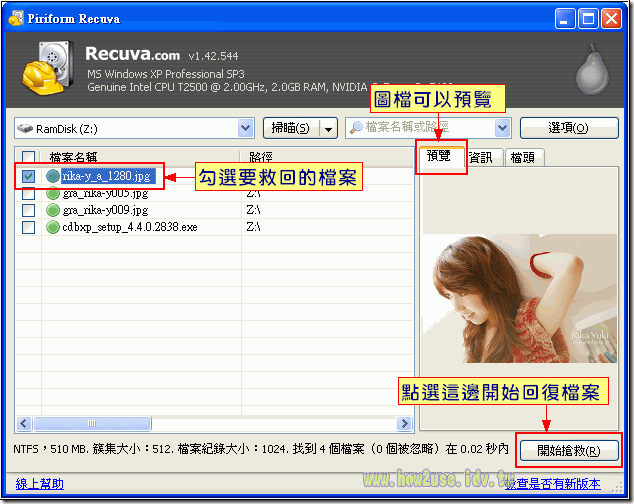634x504 pixels.
Task: Expand the filename filter dropdown arrow
Action: 502,128
